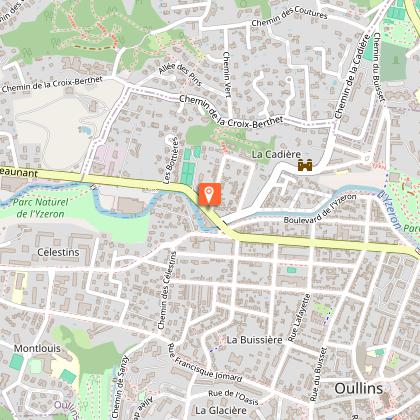Screen dimensions: 420x420
Task: Click the Montlouis neighborhood label
Action: 37,349
